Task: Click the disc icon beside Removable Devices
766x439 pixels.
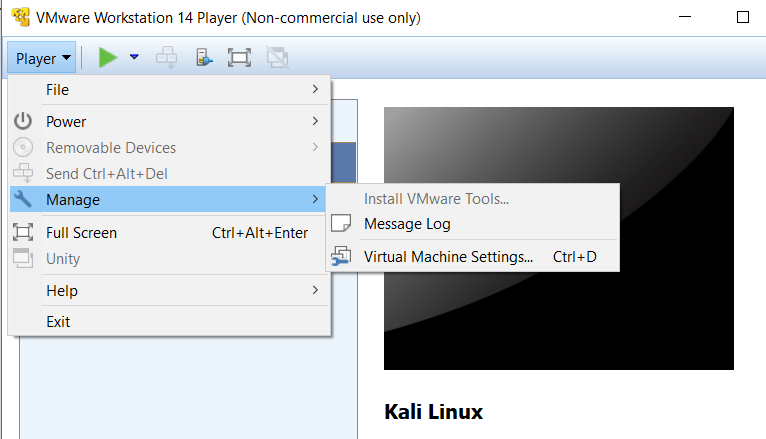Action: [23, 147]
